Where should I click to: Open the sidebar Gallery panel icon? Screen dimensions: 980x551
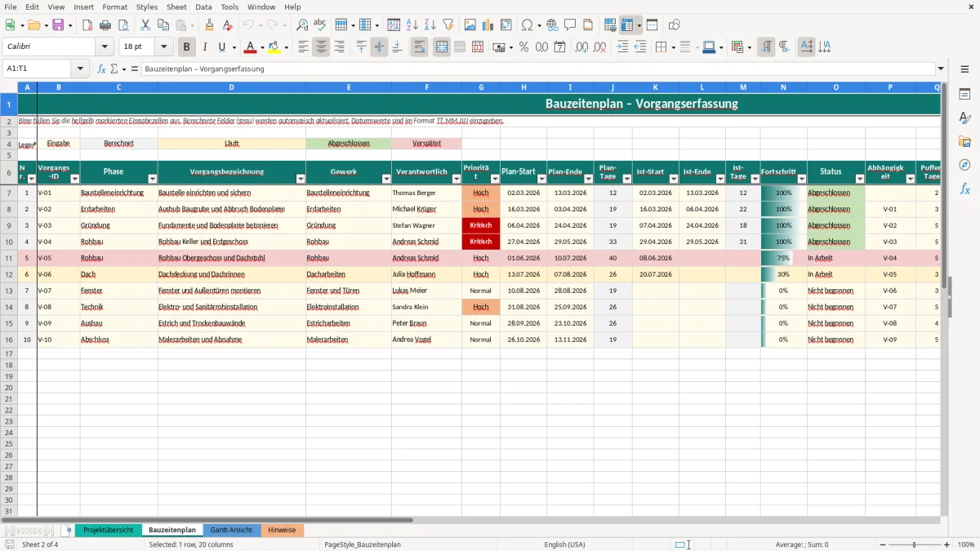coord(964,141)
